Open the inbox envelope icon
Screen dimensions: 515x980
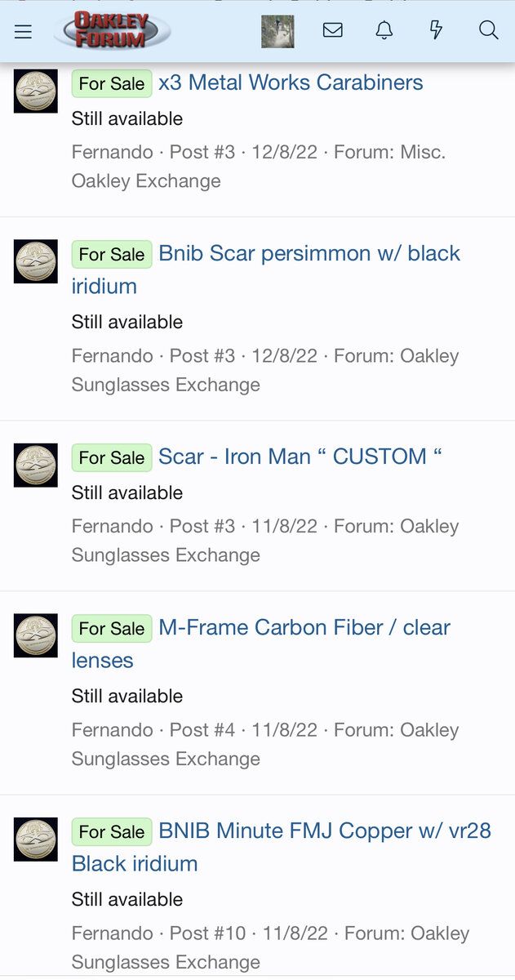tap(332, 31)
